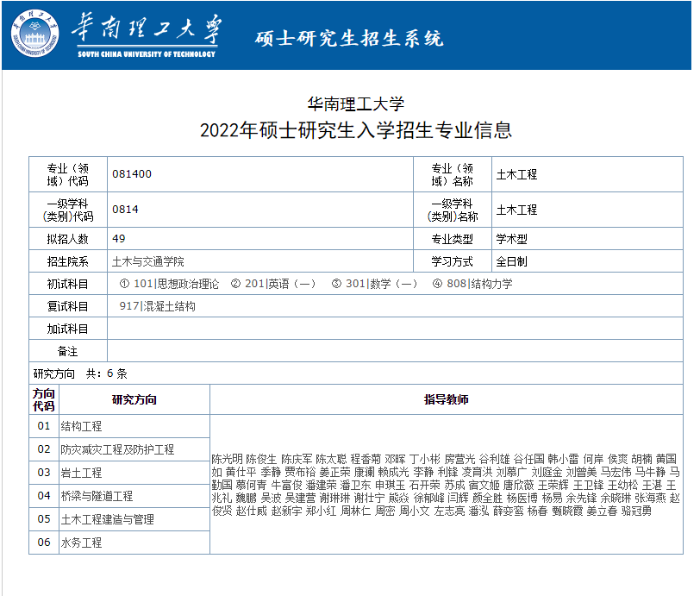Click advisor name 张海燕
The width and height of the screenshot is (700, 596).
651,498
